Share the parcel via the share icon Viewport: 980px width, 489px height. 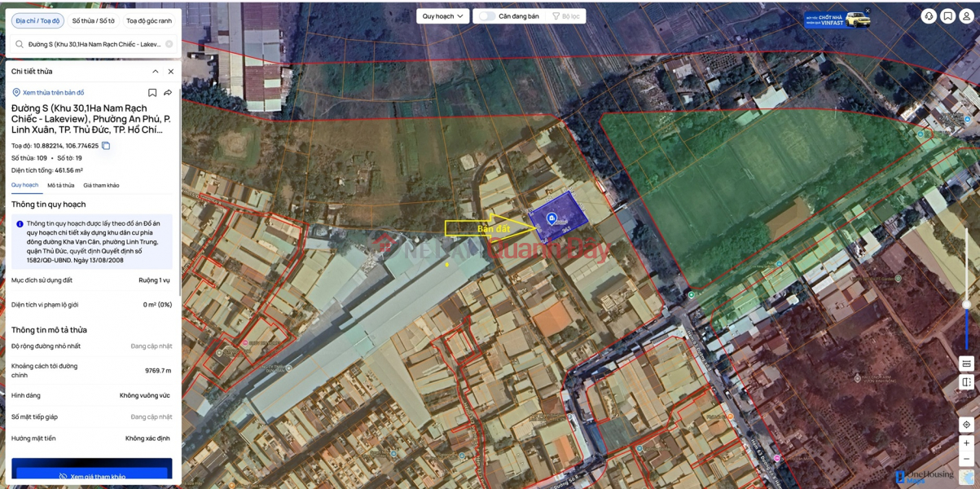tap(167, 92)
